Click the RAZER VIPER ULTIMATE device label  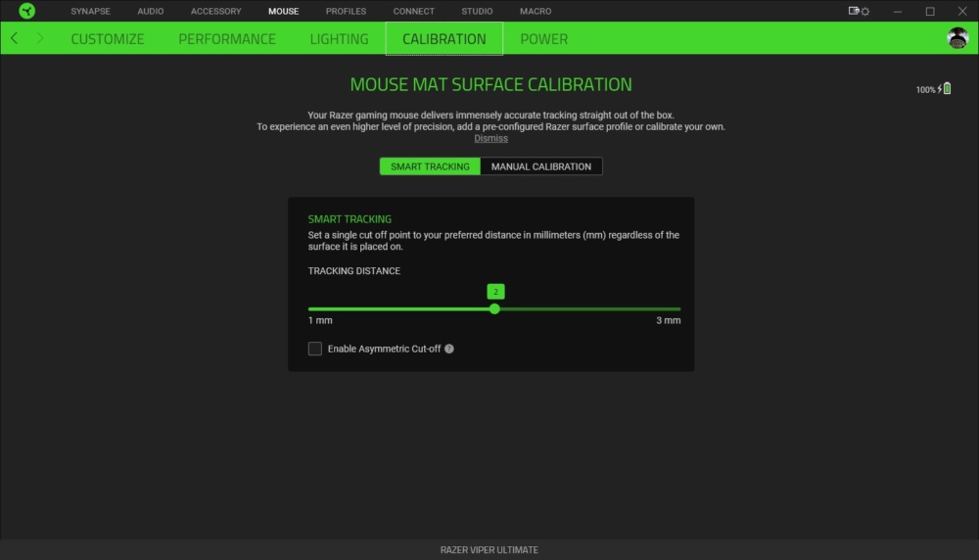(489, 549)
